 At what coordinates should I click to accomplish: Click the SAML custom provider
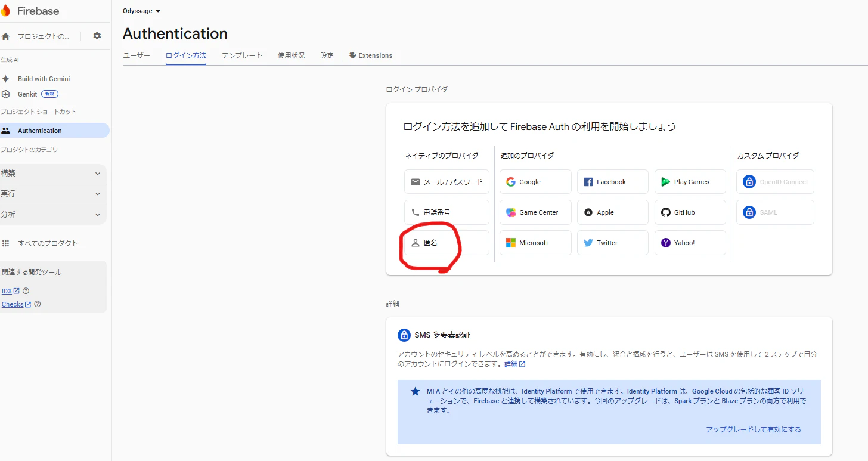[775, 212]
